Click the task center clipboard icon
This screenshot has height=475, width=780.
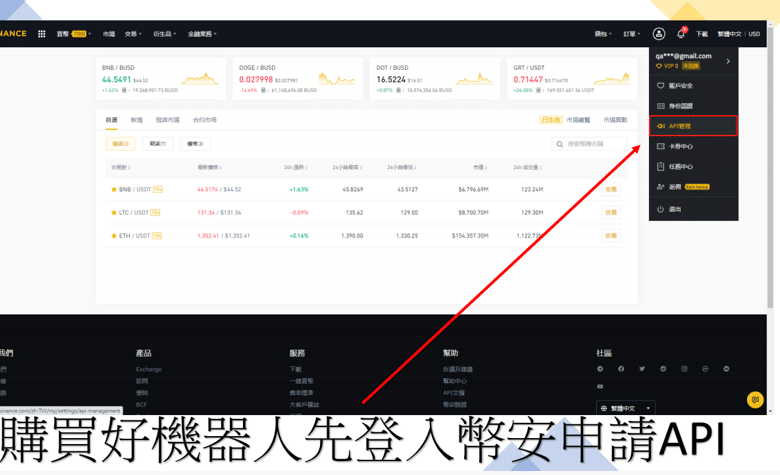(x=661, y=167)
